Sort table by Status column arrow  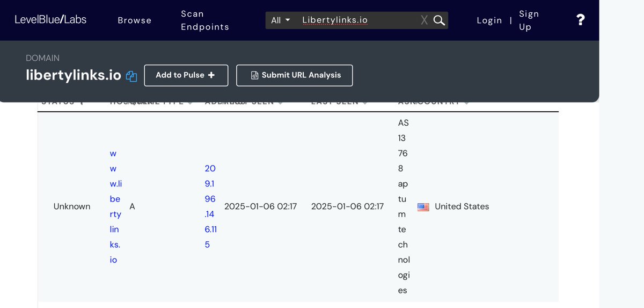pos(82,103)
